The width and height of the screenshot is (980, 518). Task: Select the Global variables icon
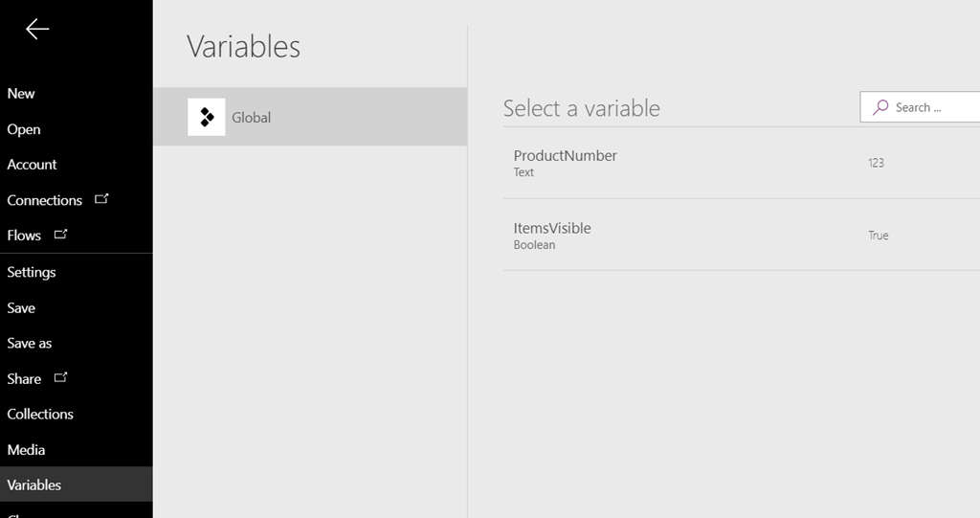pos(207,117)
